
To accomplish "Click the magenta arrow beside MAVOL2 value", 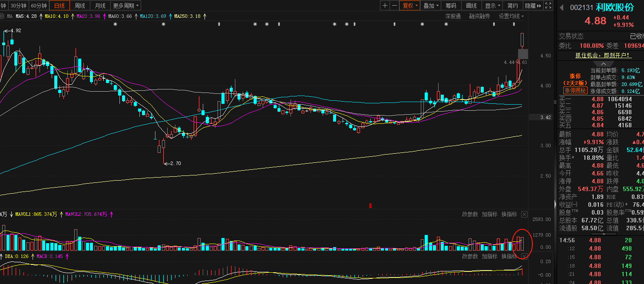I will pyautogui.click(x=111, y=214).
